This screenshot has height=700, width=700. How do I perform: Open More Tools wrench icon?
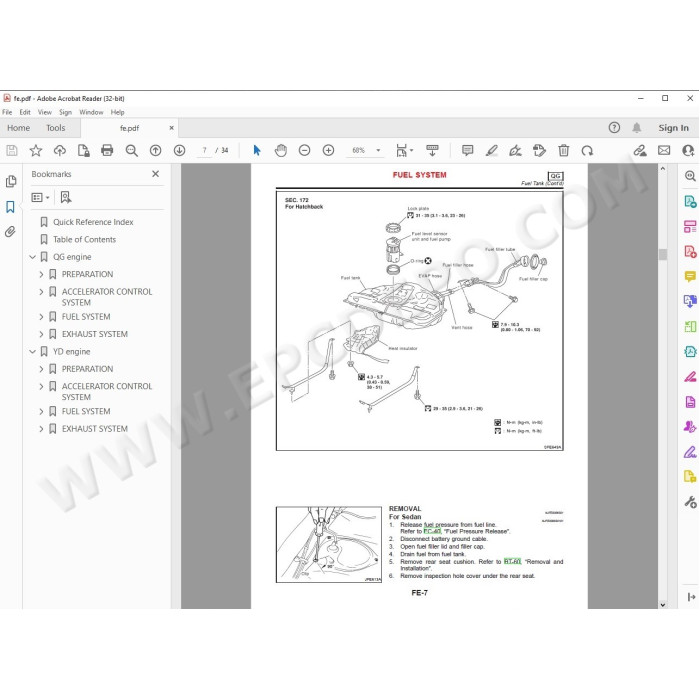pos(690,502)
